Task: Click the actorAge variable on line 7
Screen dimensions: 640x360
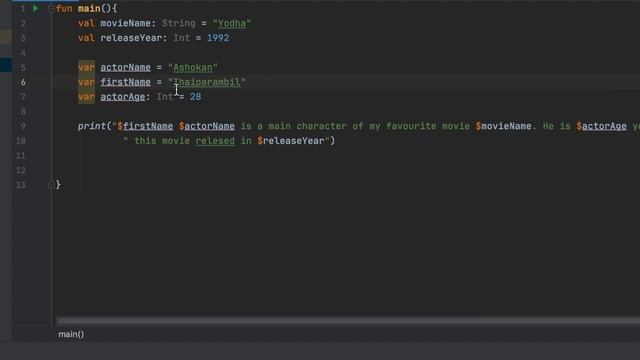Action: [x=123, y=97]
